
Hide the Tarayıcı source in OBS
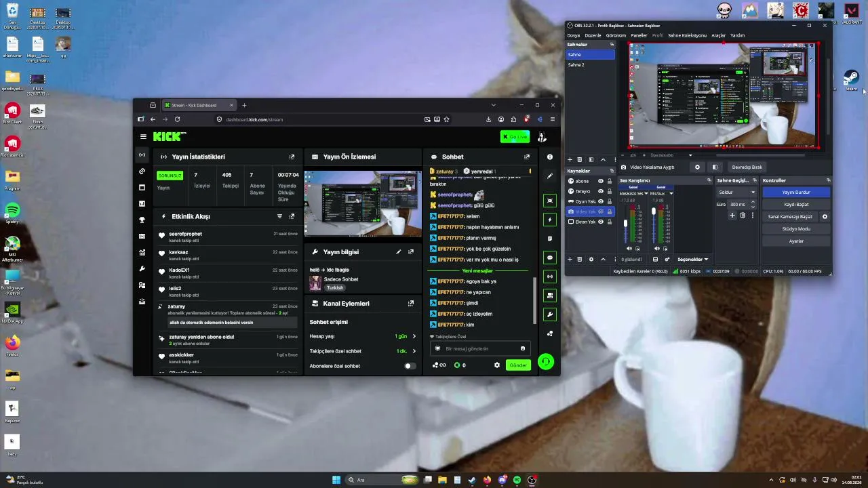(x=600, y=191)
